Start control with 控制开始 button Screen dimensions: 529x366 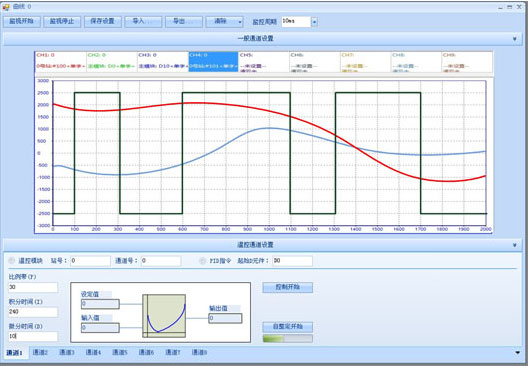pos(287,287)
